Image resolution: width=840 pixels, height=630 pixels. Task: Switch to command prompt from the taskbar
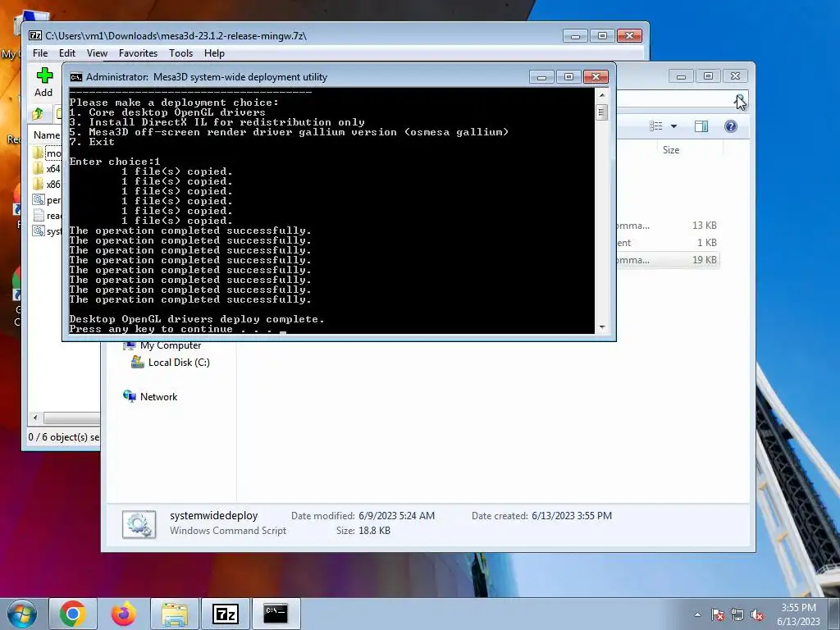point(276,614)
